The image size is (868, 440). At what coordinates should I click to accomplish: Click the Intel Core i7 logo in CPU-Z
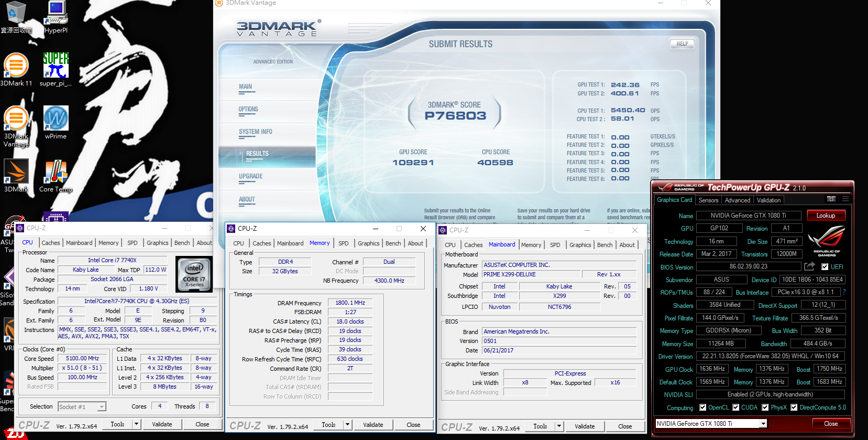coord(194,274)
